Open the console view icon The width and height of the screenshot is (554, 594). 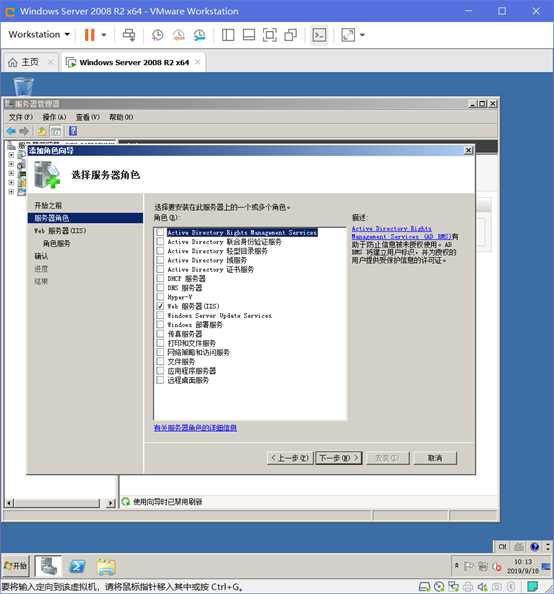pos(319,35)
